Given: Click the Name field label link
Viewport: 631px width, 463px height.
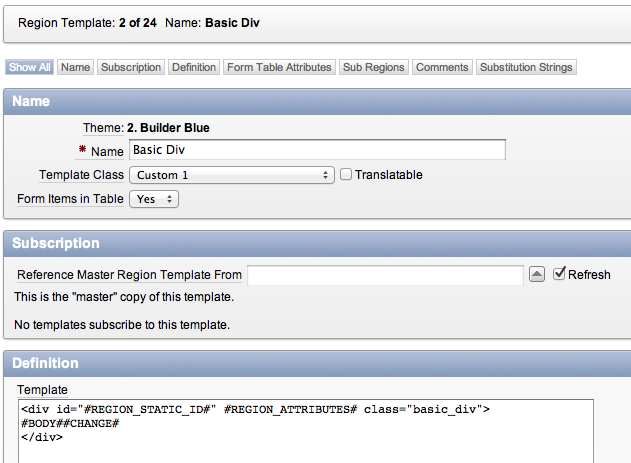Looking at the screenshot, I should [107, 152].
